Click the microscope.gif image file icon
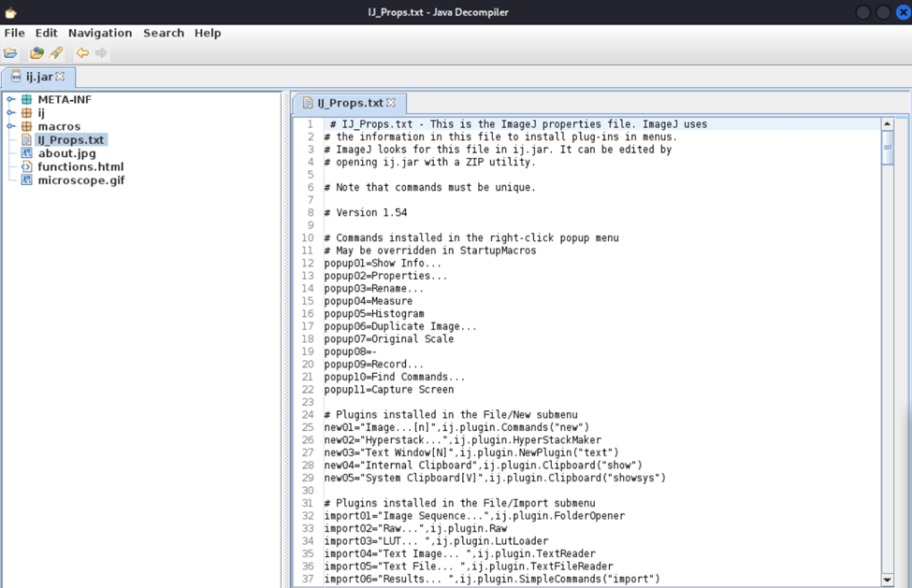Screen dimensions: 912x588 click(x=27, y=179)
